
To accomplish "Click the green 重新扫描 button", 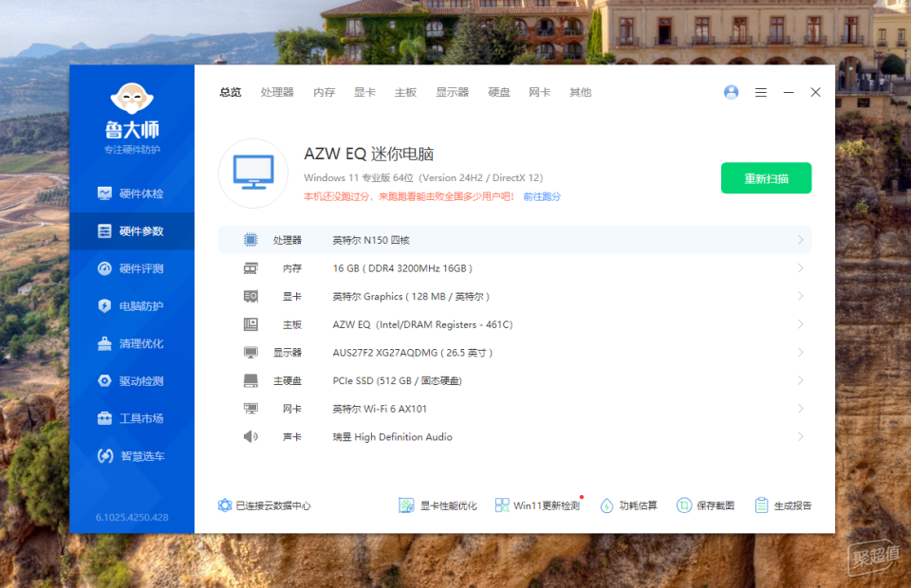I will pos(767,178).
